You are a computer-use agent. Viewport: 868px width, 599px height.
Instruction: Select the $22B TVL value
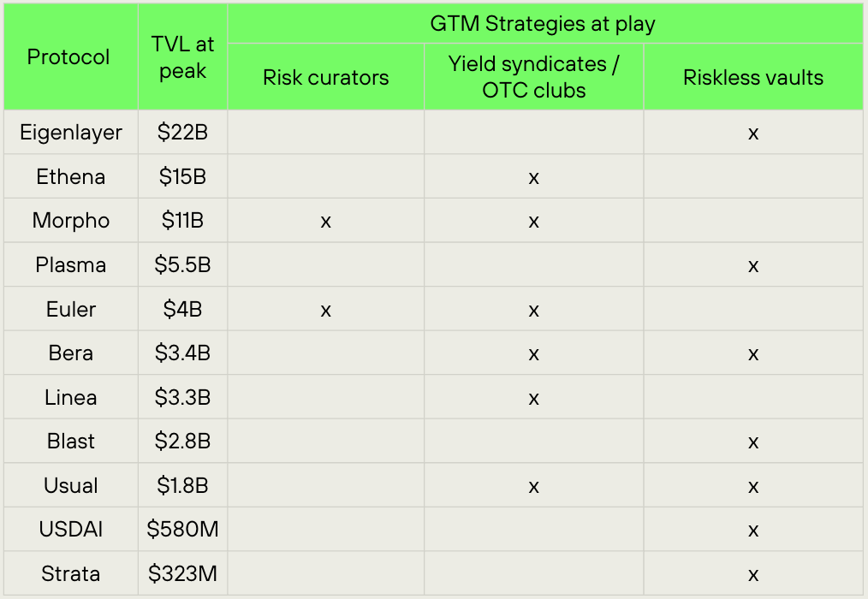click(182, 133)
